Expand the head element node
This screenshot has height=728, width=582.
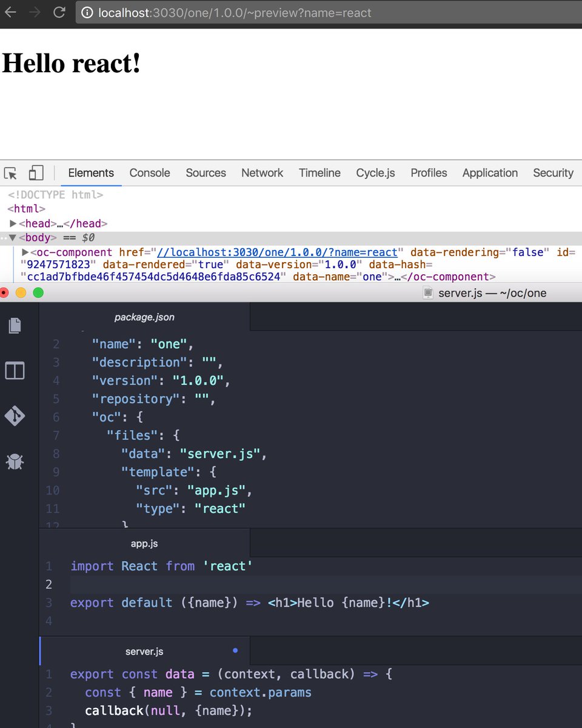(x=13, y=224)
